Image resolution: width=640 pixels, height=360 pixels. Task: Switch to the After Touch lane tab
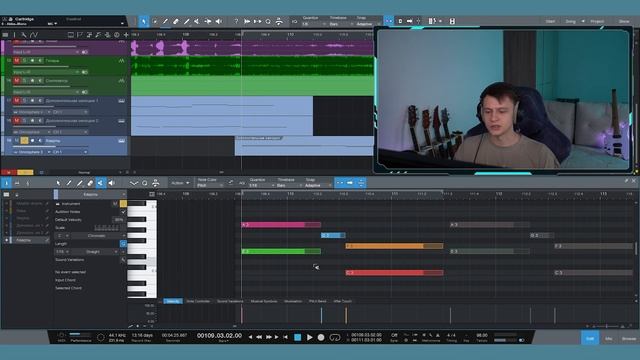(x=342, y=301)
